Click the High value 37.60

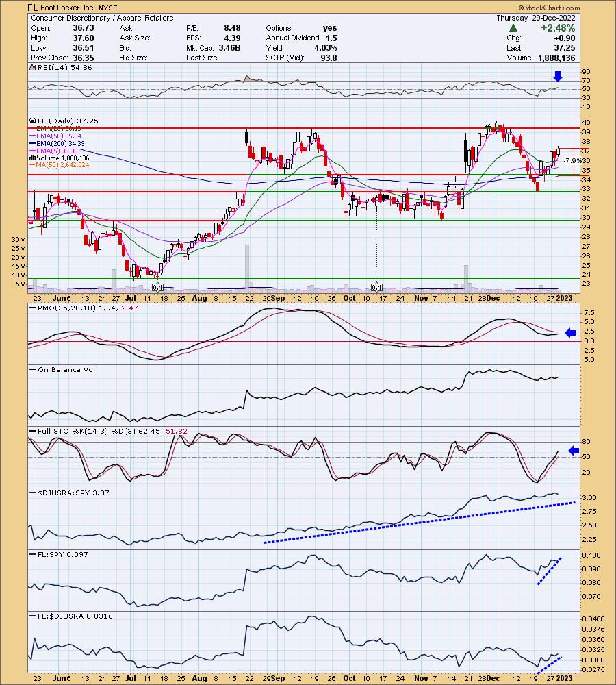click(84, 38)
